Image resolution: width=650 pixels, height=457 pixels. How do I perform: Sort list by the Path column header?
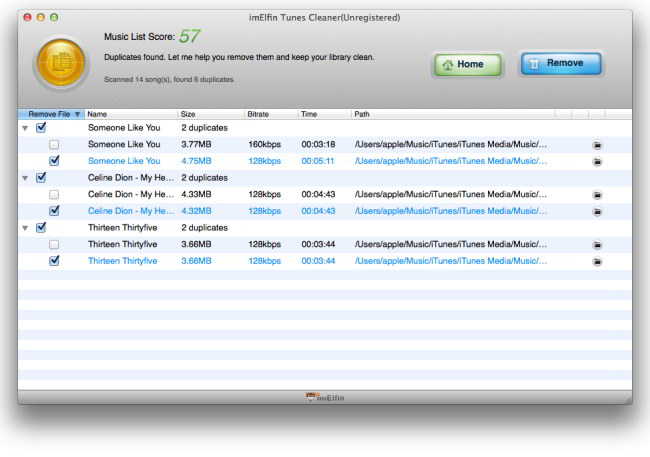tap(453, 114)
